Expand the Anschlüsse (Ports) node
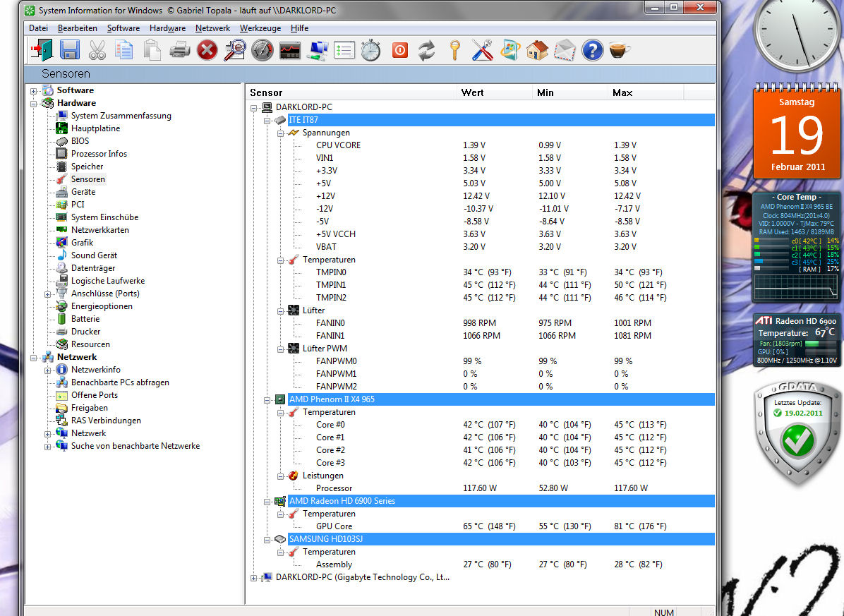This screenshot has width=844, height=616. (47, 294)
